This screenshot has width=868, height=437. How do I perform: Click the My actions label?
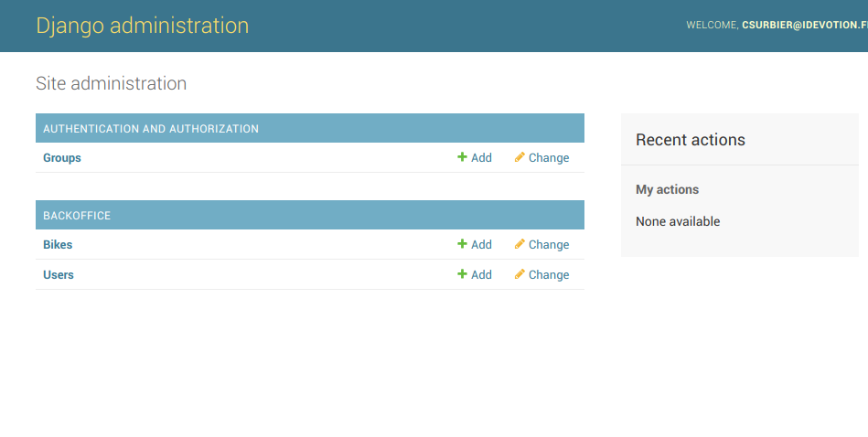pyautogui.click(x=667, y=190)
